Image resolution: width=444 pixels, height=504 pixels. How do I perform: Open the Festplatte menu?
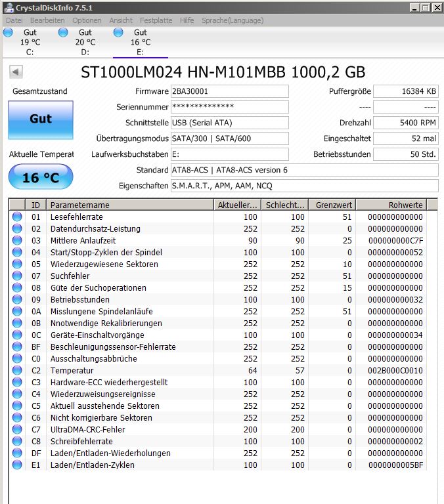click(156, 20)
